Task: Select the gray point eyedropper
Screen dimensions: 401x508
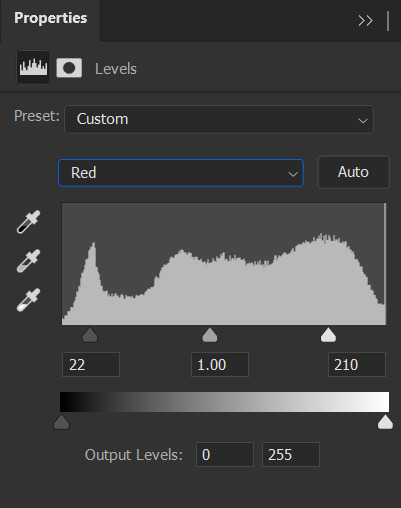Action: 28,261
